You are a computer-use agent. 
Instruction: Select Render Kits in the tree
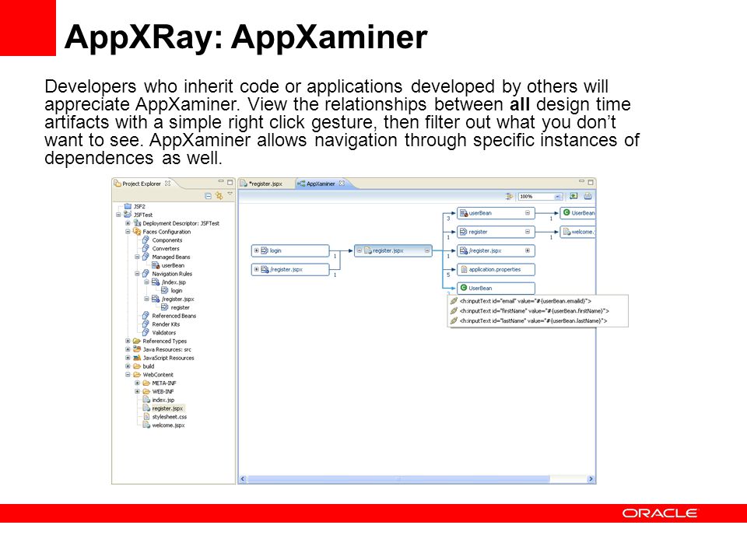tap(166, 324)
